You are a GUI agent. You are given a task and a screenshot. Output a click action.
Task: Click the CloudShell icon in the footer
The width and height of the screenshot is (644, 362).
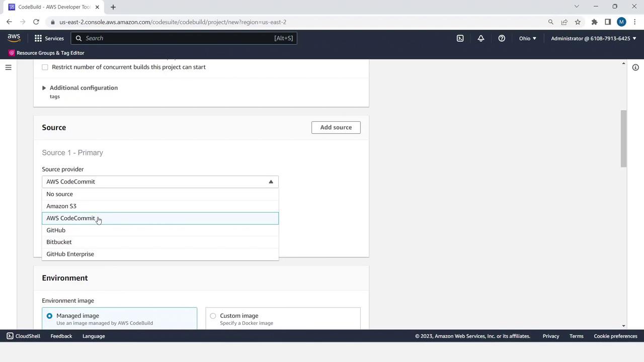coord(10,336)
